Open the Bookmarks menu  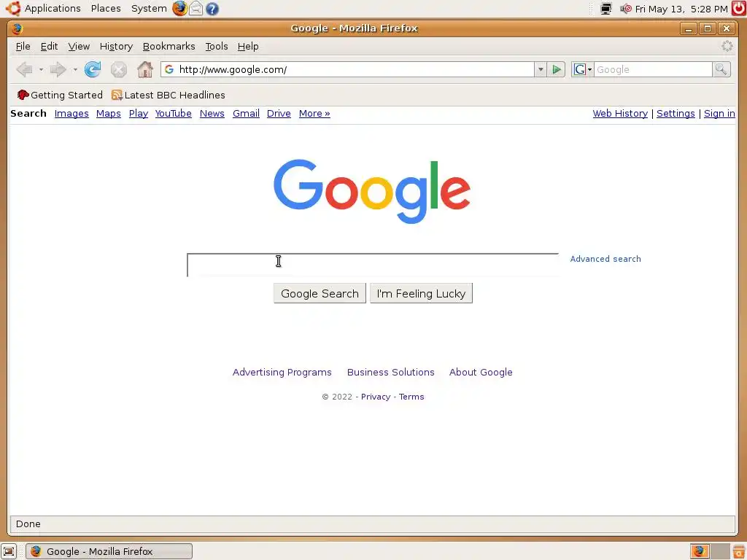(169, 46)
